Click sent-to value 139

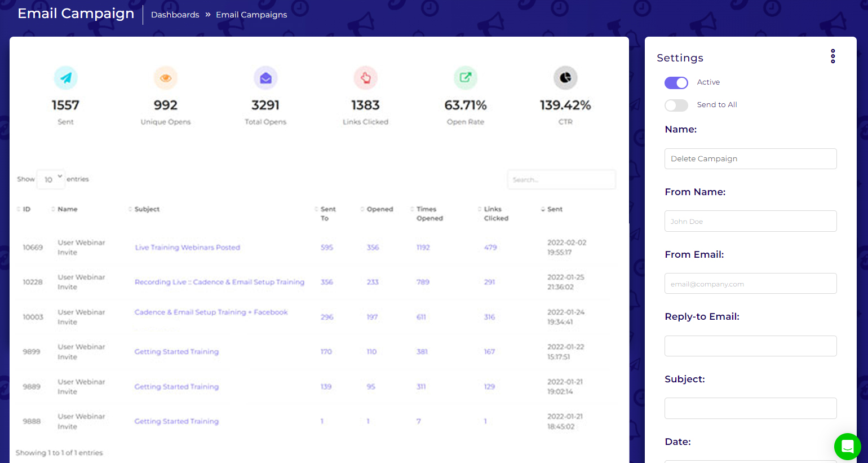[326, 387]
